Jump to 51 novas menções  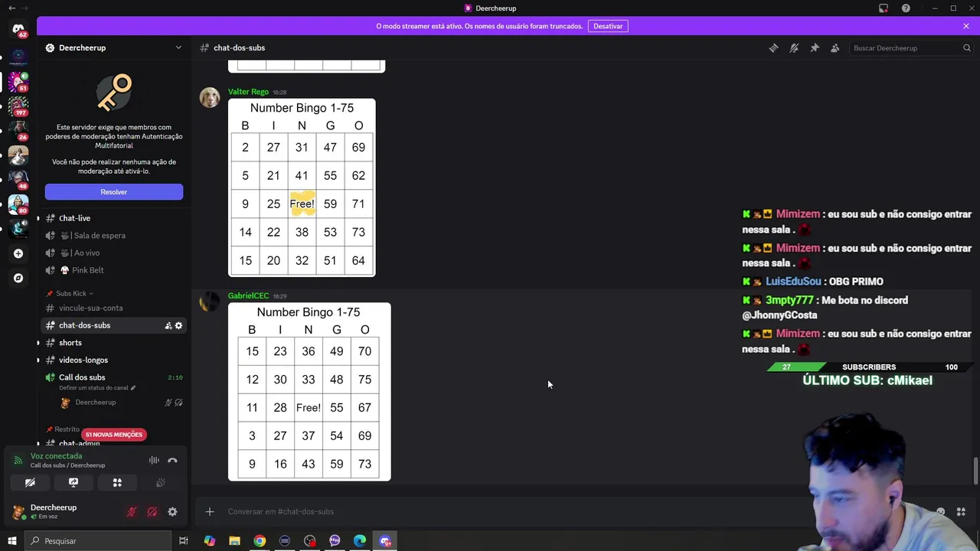click(x=113, y=435)
